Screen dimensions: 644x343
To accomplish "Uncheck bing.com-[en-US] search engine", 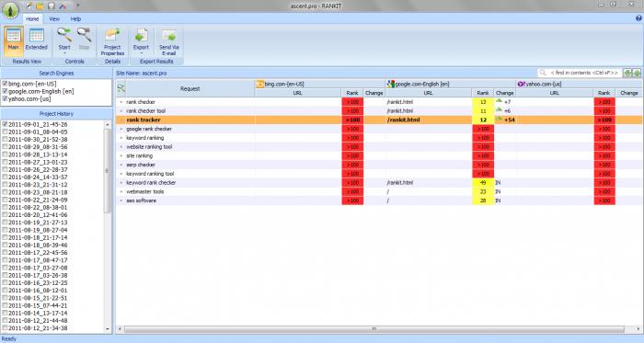I will [x=5, y=84].
